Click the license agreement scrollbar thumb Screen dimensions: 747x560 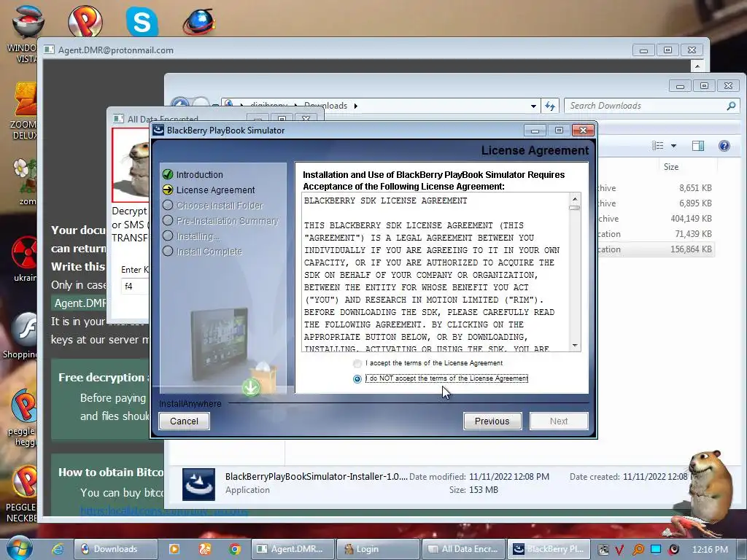(575, 208)
